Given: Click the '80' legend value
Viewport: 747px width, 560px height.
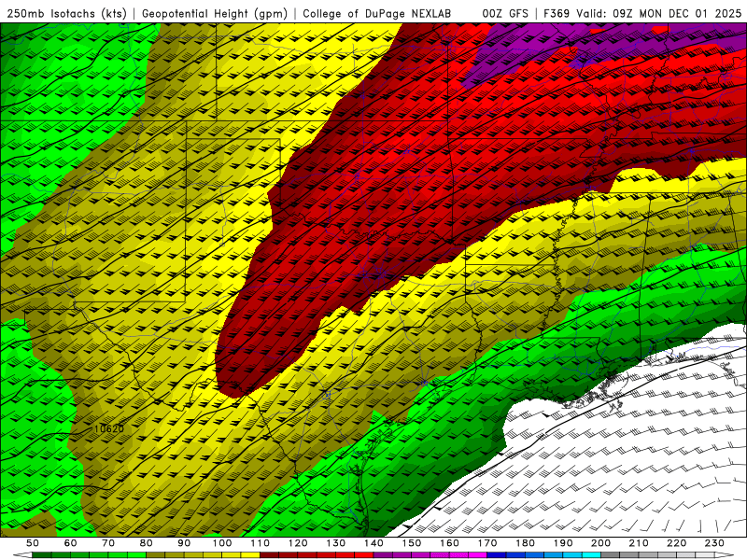Looking at the screenshot, I should (147, 543).
